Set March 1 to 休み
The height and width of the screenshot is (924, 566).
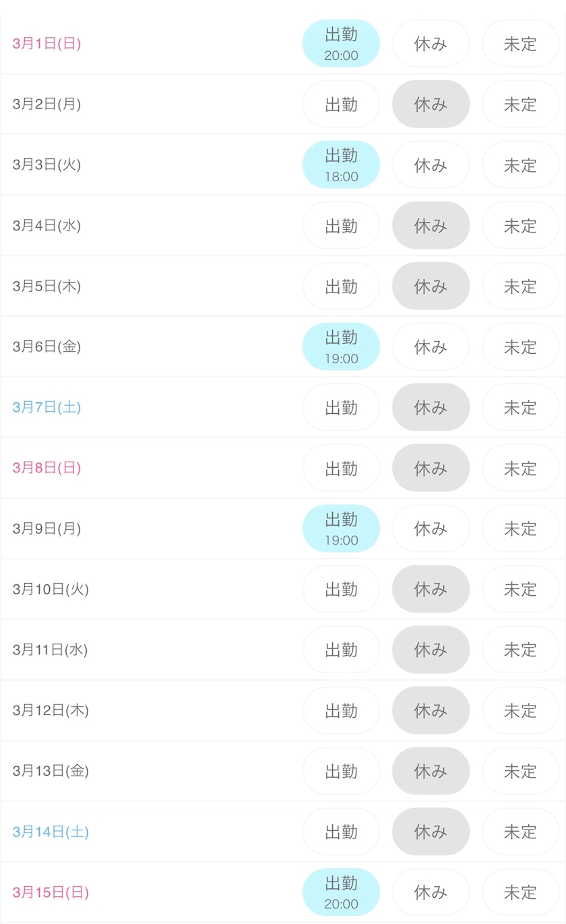click(431, 44)
